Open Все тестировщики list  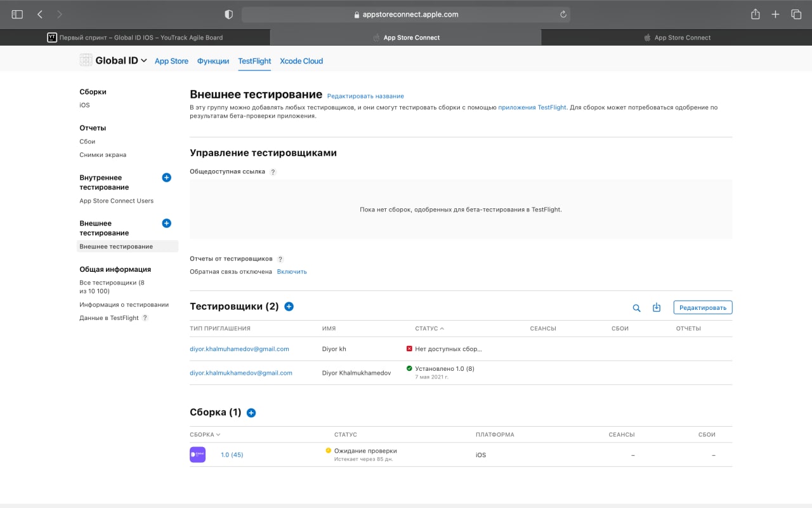coord(112,287)
